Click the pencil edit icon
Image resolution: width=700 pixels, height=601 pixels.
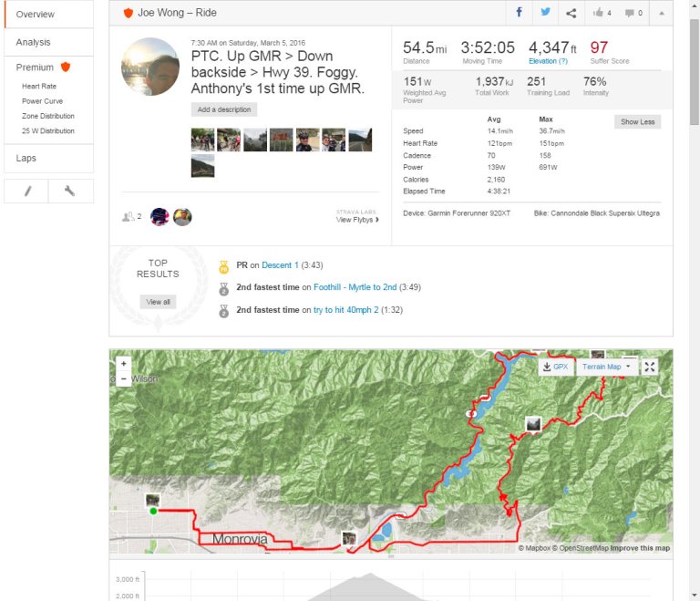pyautogui.click(x=27, y=191)
